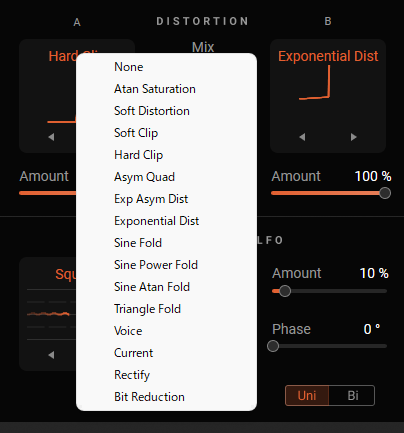Click LFO Amount slider handle
Viewport: 404px width, 433px height.
click(x=285, y=291)
